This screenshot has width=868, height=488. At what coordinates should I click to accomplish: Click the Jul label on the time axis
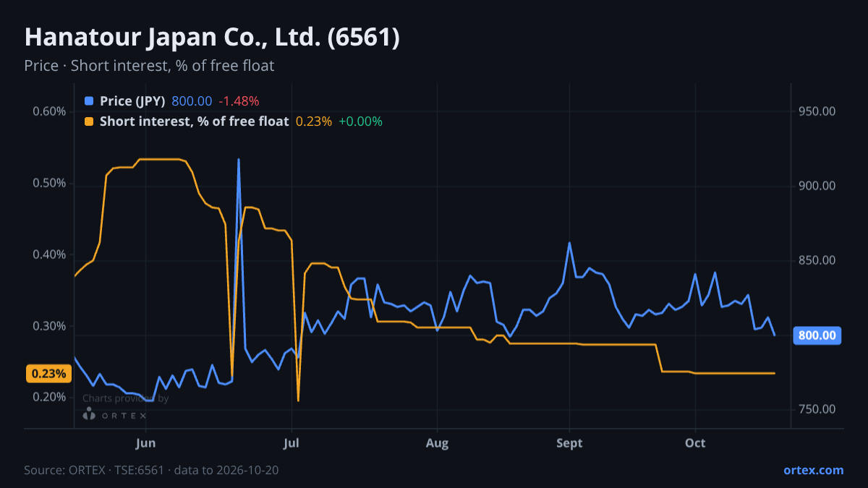pos(292,442)
